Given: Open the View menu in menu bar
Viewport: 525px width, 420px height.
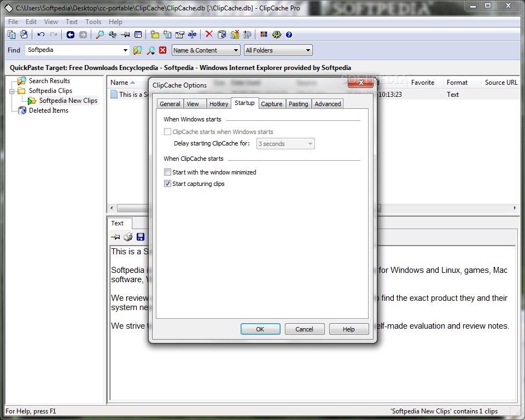Looking at the screenshot, I should click(51, 22).
